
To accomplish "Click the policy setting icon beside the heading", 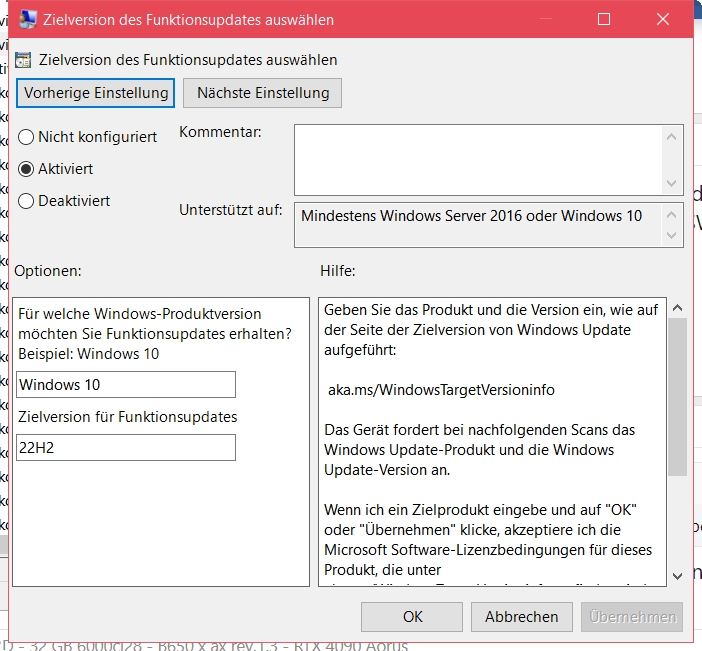I will tap(23, 60).
